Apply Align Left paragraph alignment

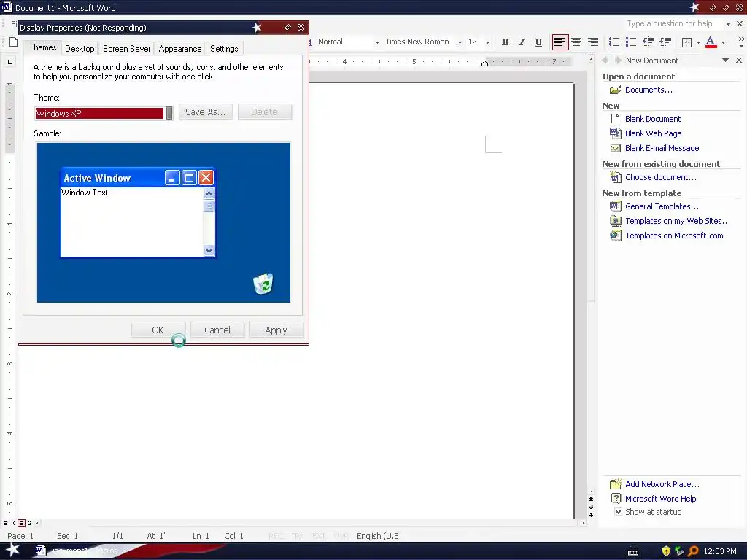tap(560, 42)
